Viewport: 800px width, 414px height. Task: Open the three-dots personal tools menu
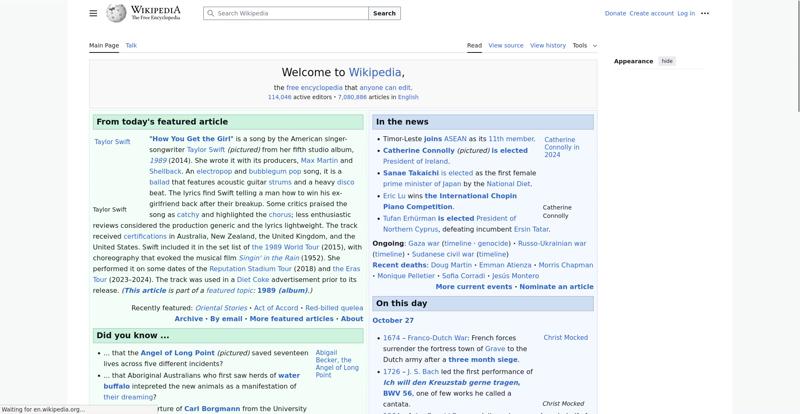click(x=705, y=14)
